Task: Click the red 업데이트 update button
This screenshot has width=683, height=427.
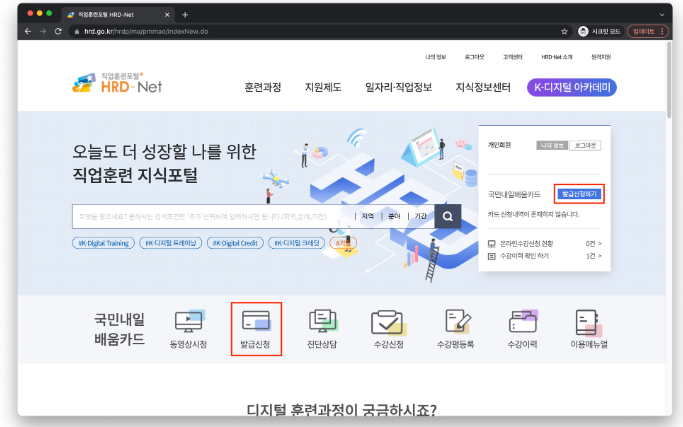Action: point(648,31)
